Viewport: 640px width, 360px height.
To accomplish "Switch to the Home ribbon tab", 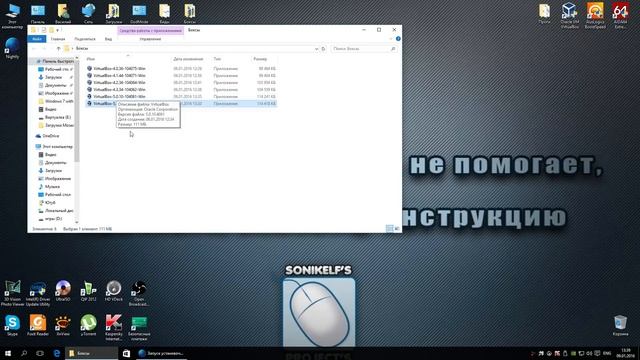I will (58, 39).
